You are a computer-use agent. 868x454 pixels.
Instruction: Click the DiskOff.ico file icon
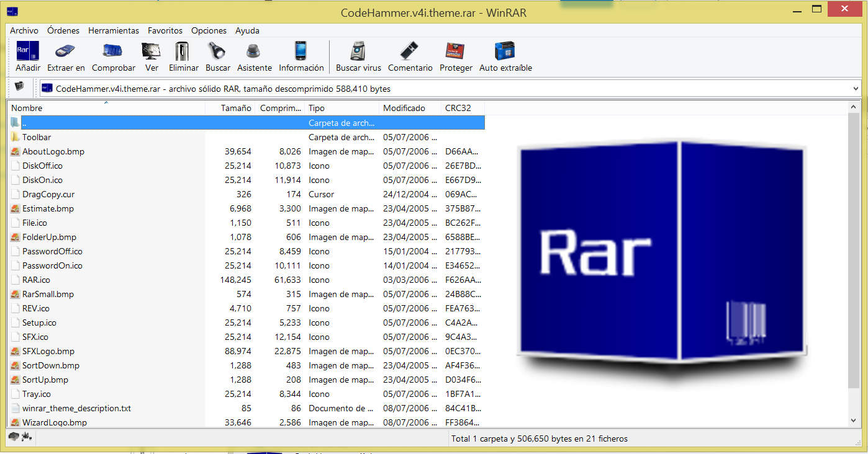(16, 166)
